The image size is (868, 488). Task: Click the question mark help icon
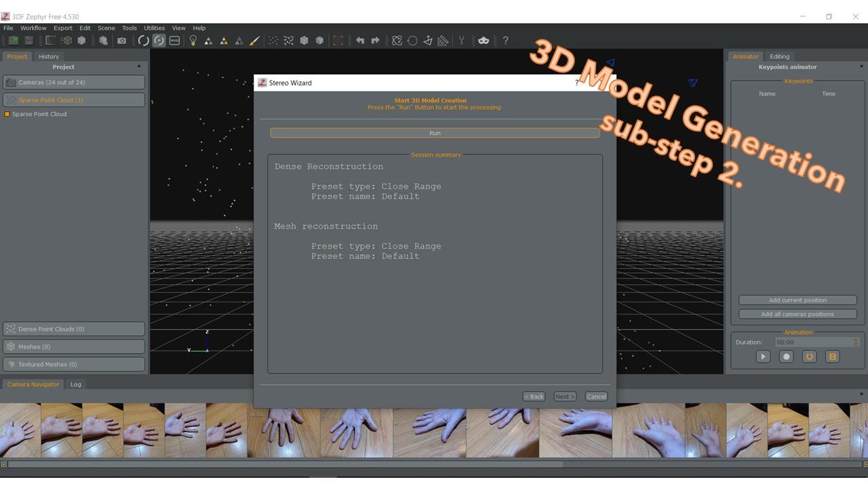[x=505, y=41]
